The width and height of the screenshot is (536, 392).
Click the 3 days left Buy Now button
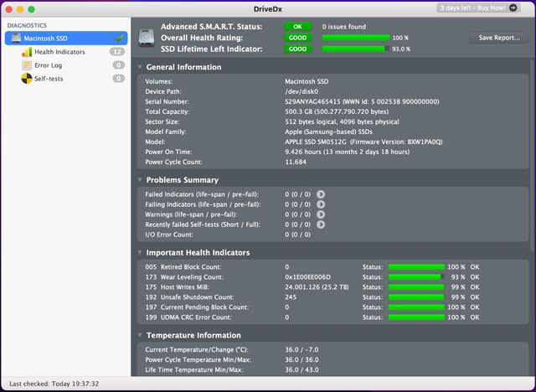click(x=478, y=8)
